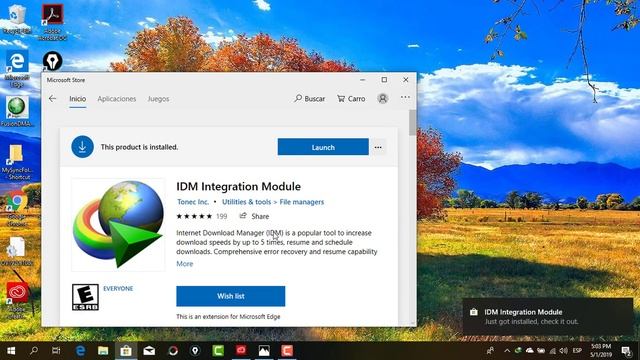Open the People icon in the taskbar
This screenshot has height=360, width=640.
(x=491, y=351)
